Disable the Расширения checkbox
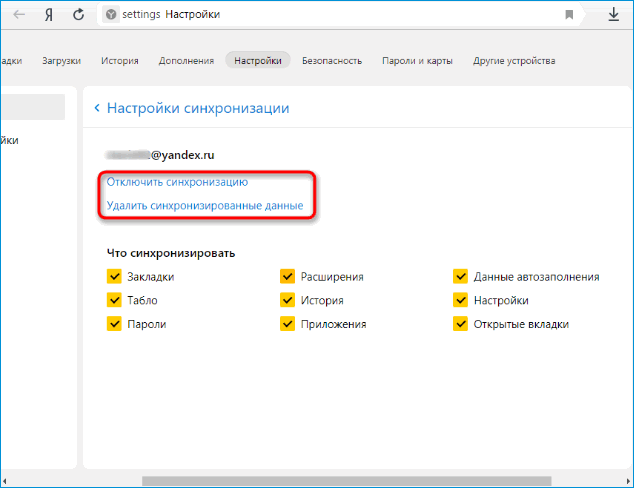The image size is (634, 488). 287,277
